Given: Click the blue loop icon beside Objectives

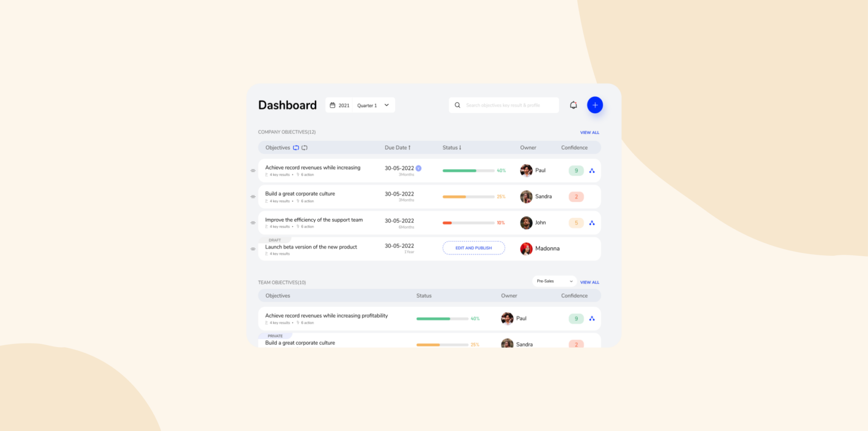Looking at the screenshot, I should (x=296, y=147).
